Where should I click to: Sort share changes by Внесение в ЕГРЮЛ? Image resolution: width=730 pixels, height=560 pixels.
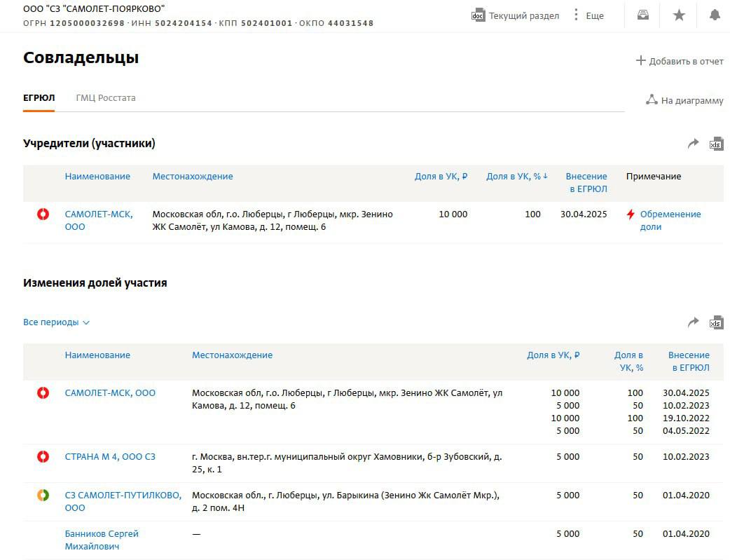(689, 361)
